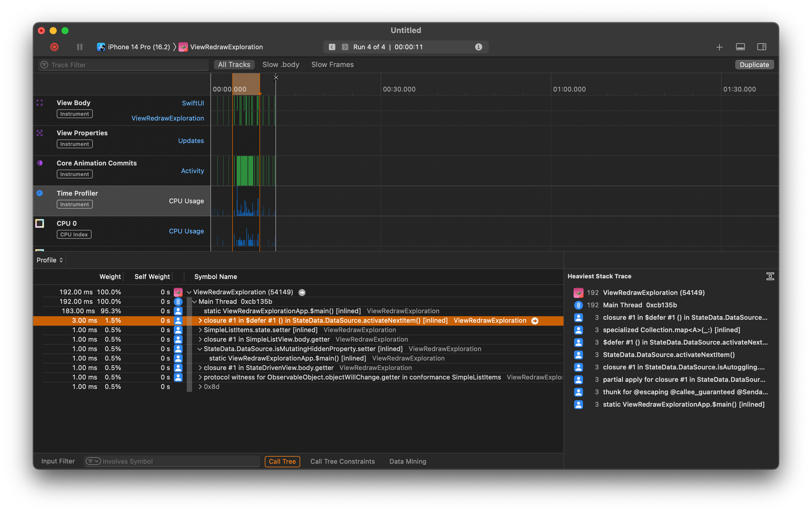The height and width of the screenshot is (513, 812).
Task: Click the record stop button icon
Action: [x=54, y=47]
